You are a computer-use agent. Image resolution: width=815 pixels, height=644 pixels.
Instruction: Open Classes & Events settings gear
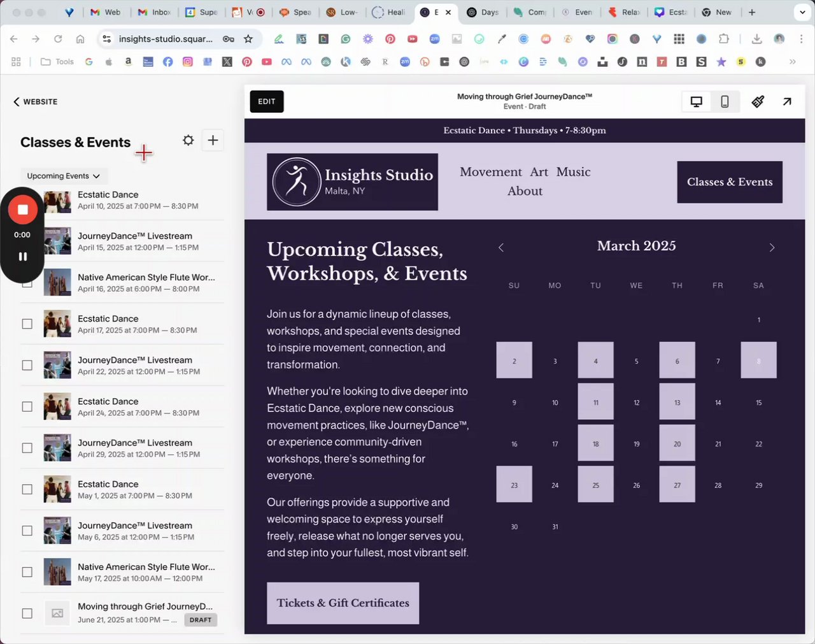(188, 140)
